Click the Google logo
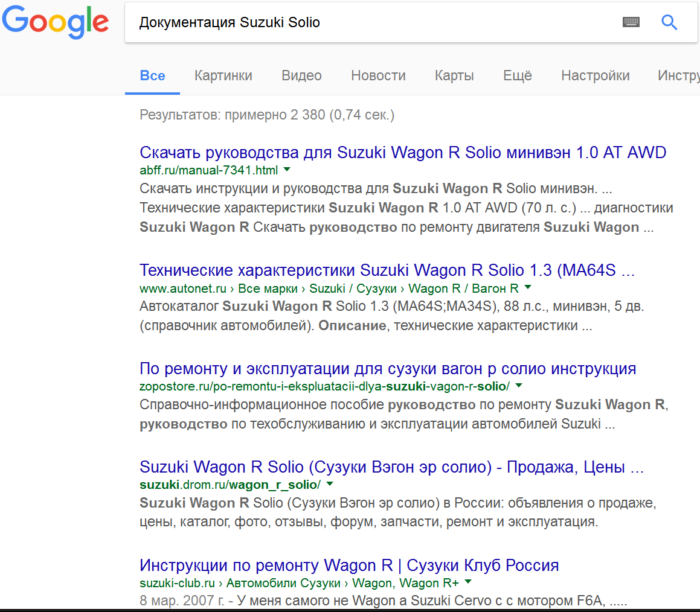The height and width of the screenshot is (612, 700). pyautogui.click(x=56, y=22)
